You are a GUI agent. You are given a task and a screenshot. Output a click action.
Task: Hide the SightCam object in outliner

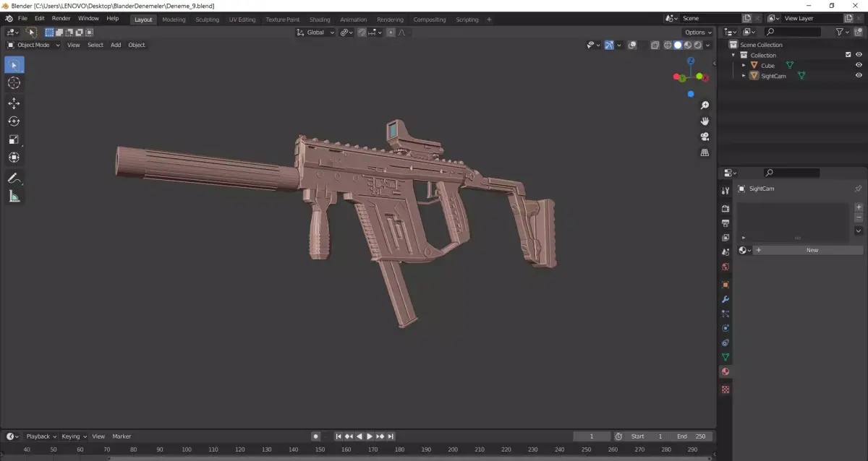tap(859, 76)
